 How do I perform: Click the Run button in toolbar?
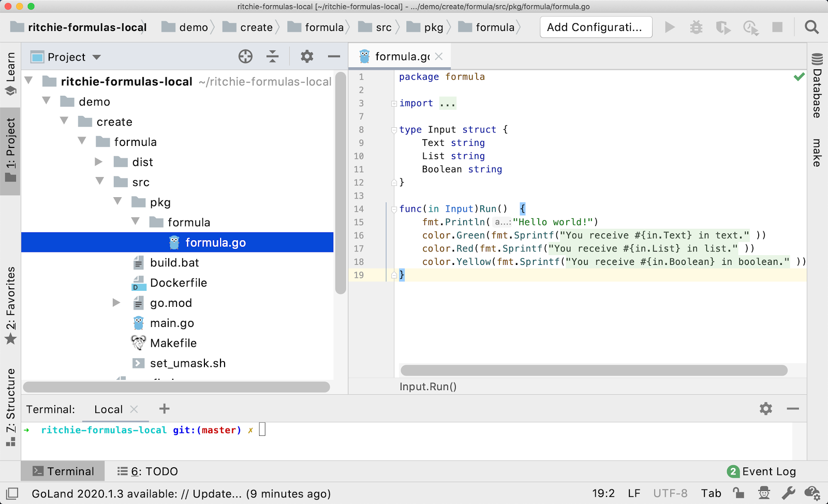point(670,27)
